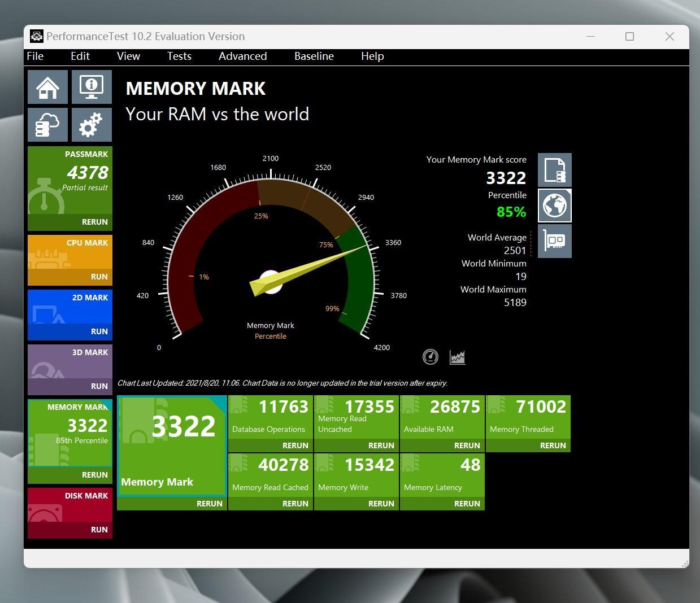Click the Chart Last Updated notice text
The height and width of the screenshot is (603, 700).
point(282,383)
